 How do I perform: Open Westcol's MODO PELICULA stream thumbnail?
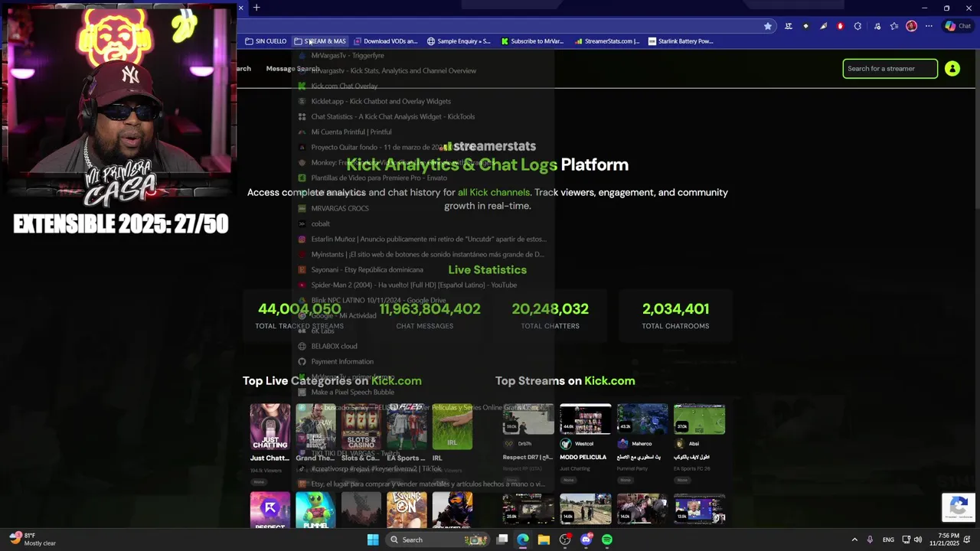[586, 419]
